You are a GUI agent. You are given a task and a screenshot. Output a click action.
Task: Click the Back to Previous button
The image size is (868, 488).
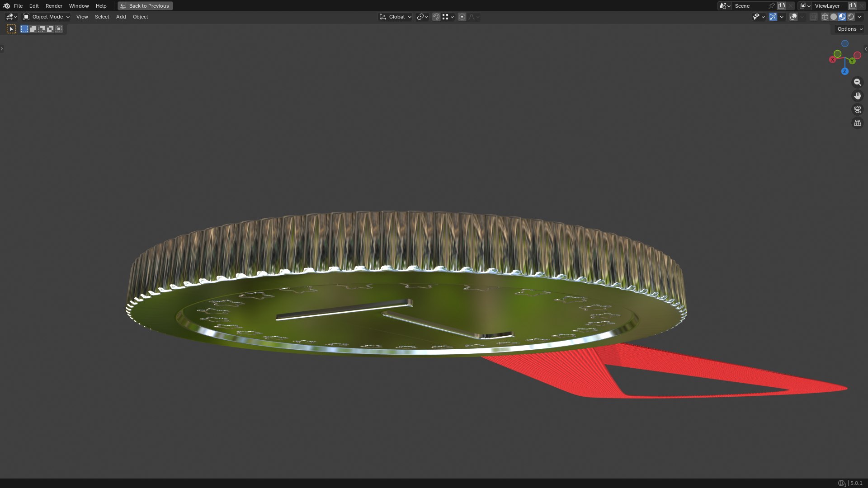point(145,6)
